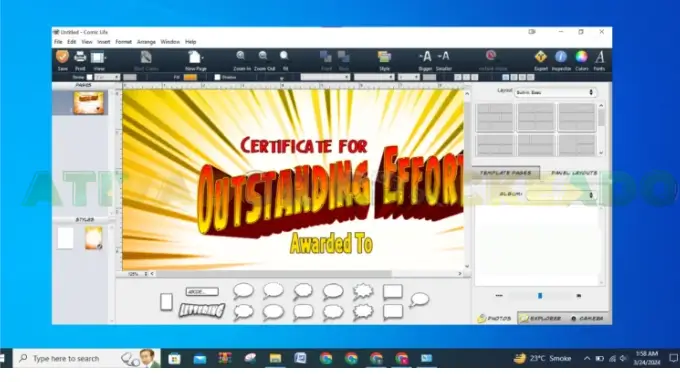
Task: Click the Bigger text icon
Action: 425,56
